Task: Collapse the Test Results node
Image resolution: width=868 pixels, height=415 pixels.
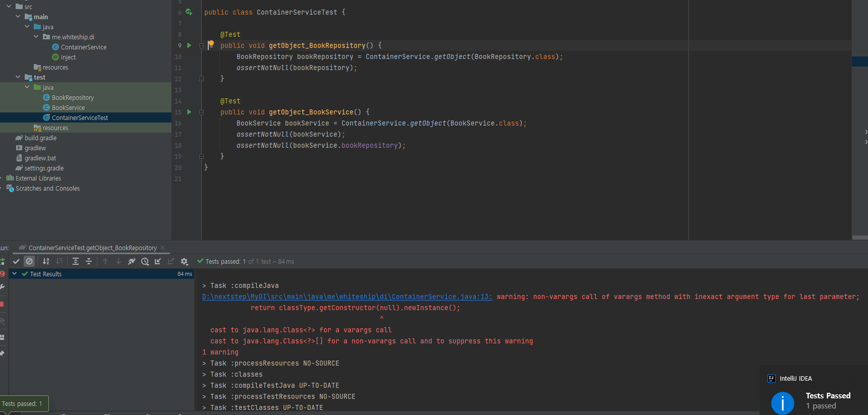Action: (x=15, y=274)
